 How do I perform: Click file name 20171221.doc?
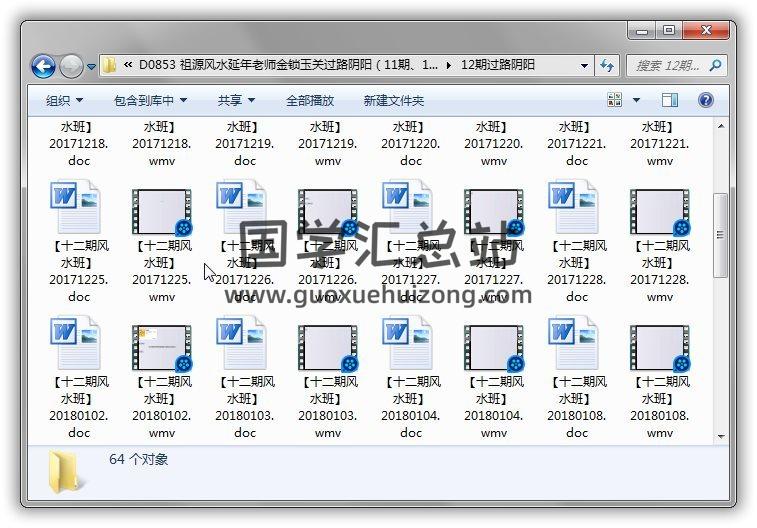coord(577,144)
